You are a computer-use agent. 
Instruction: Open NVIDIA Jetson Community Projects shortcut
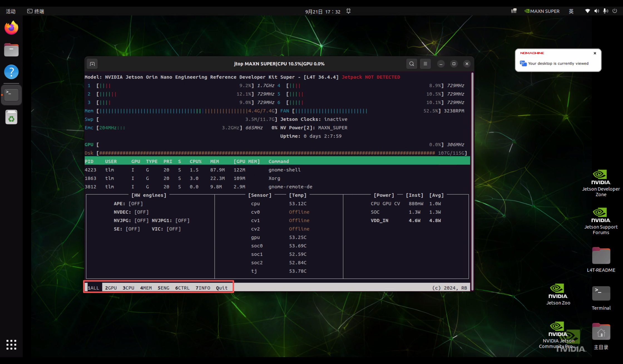pos(558,335)
